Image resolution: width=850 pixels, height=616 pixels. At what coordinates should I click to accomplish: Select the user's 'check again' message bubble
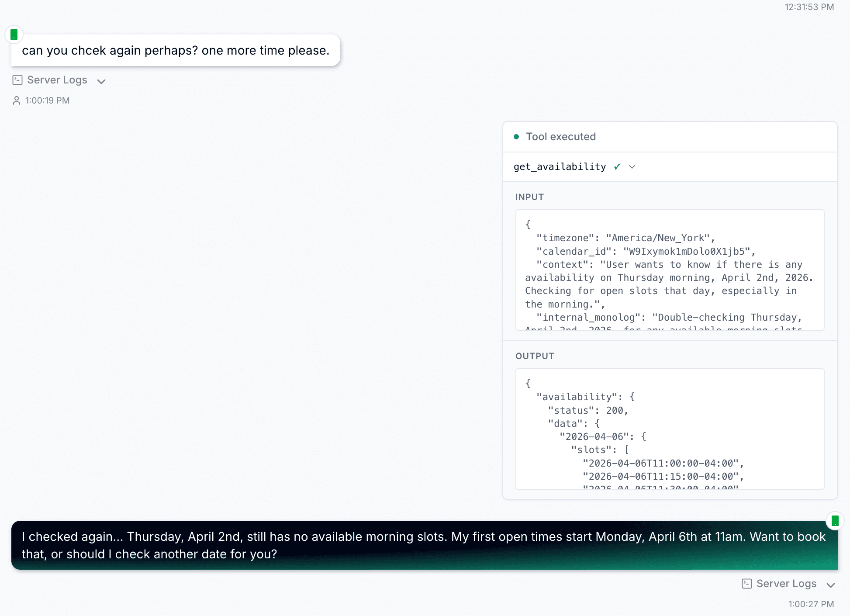point(175,50)
